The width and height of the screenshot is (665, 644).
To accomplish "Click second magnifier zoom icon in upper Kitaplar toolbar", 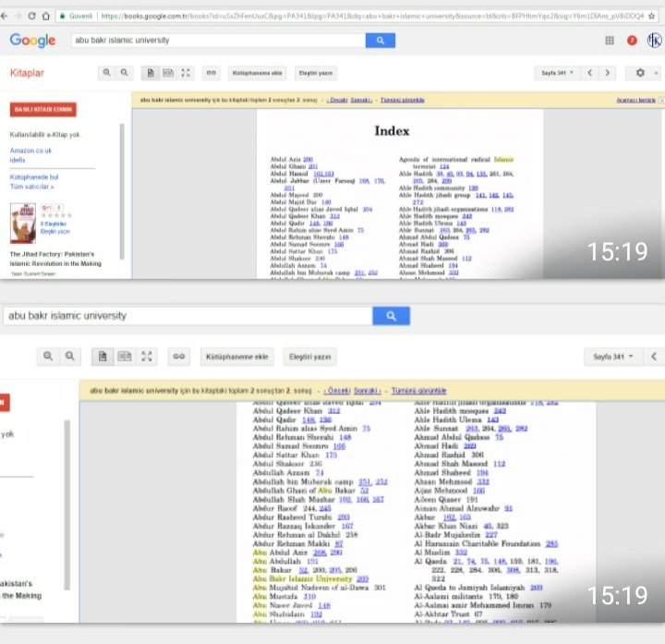I will tap(125, 73).
